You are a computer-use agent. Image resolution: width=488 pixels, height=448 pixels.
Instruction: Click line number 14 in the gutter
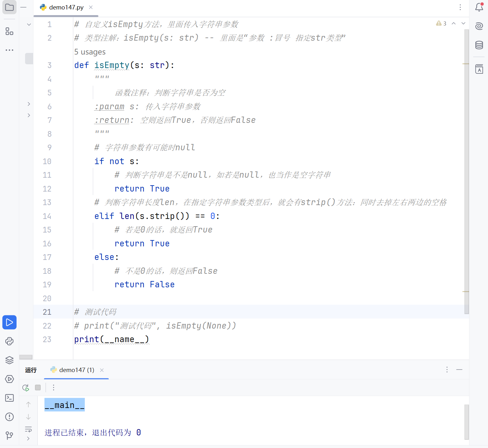coord(47,216)
